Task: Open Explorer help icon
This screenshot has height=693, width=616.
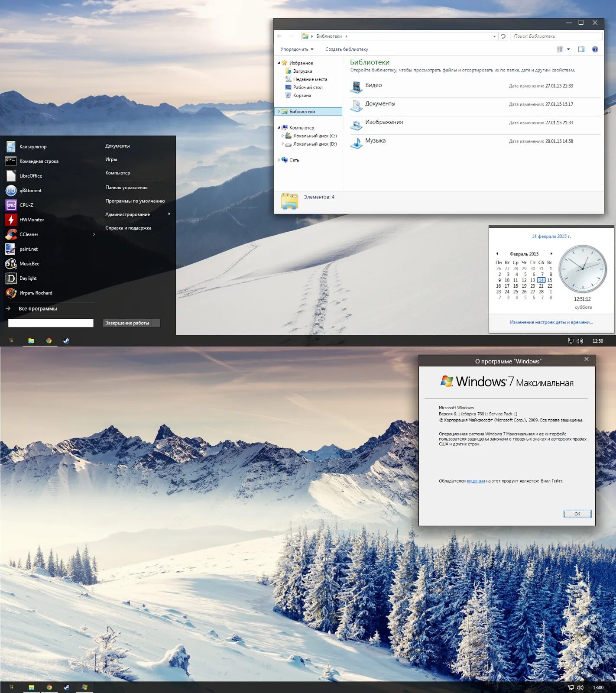Action: click(595, 49)
